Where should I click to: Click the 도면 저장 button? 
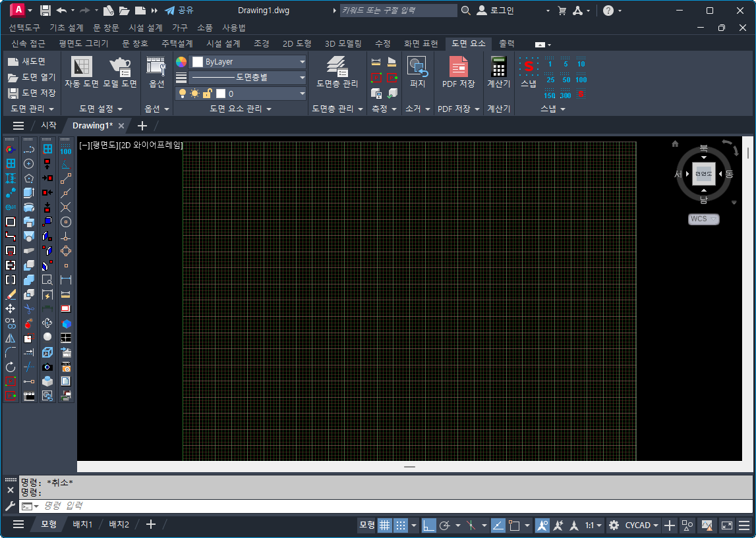32,93
